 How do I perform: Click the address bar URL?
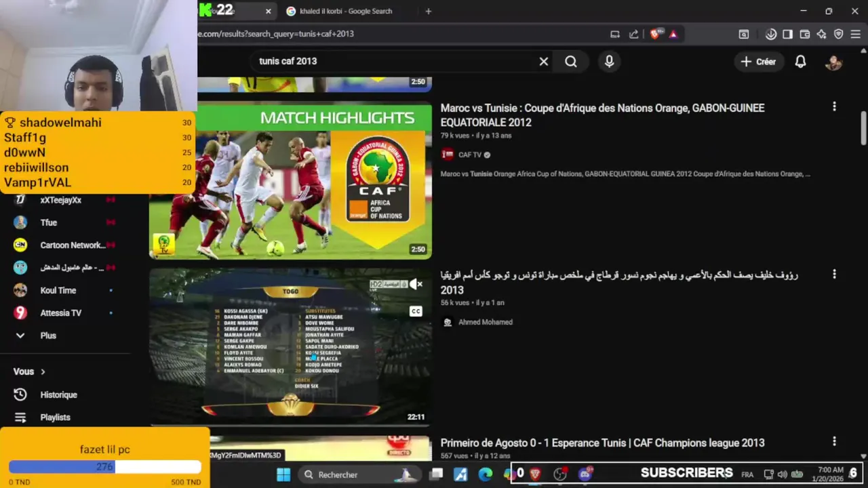coord(276,34)
